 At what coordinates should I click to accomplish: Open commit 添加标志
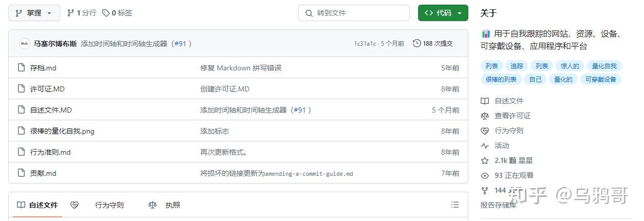click(x=215, y=131)
